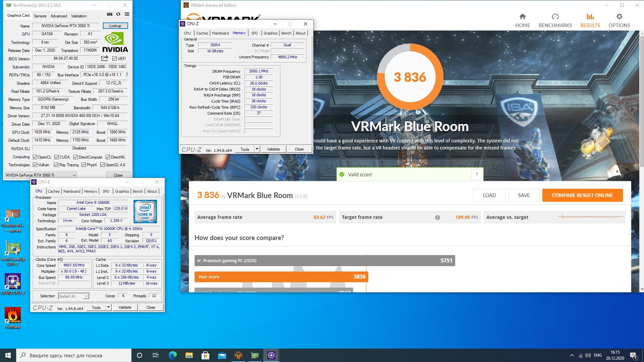
Task: Open VRMark BENCHMARKS section
Action: coord(555,21)
